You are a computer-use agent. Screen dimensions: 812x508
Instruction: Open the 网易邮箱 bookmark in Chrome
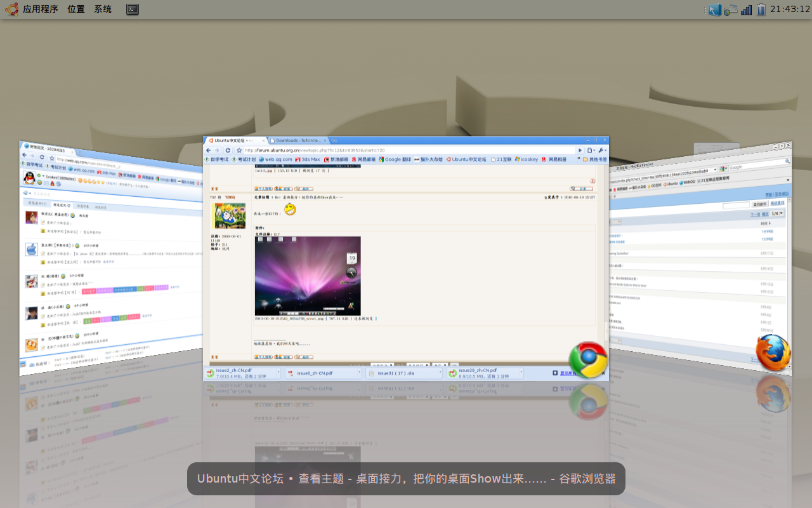363,159
